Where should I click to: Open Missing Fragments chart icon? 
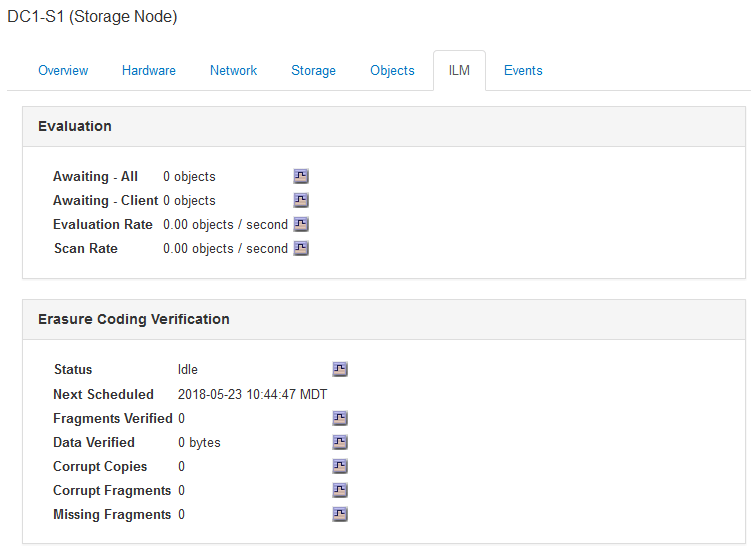pyautogui.click(x=340, y=515)
